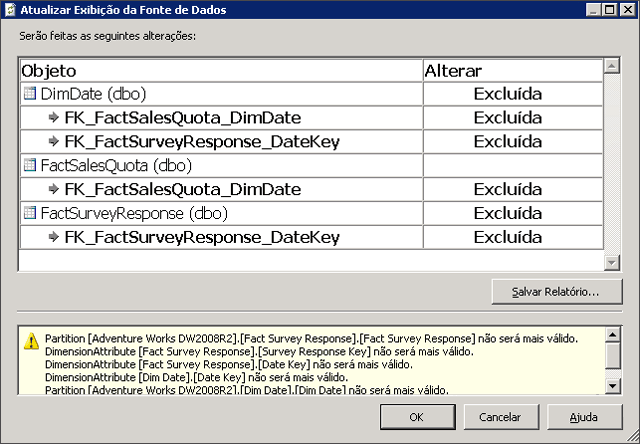Click warning line about Survey Response Key

tap(259, 351)
